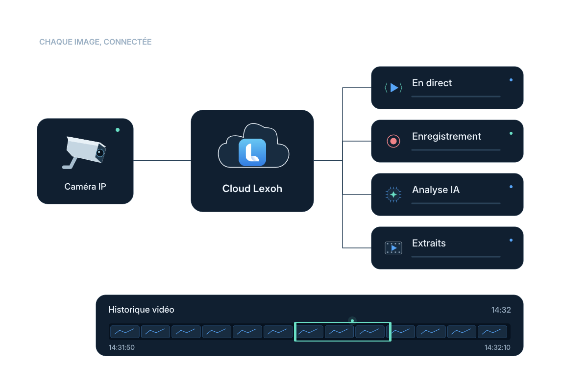Click the blue status dot on En direct card
Image resolution: width=588 pixels, height=392 pixels.
click(511, 80)
